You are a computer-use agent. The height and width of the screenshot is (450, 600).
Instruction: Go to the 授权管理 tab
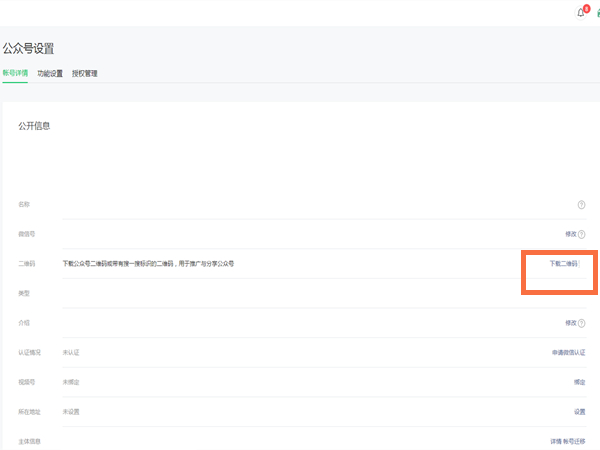pyautogui.click(x=85, y=73)
